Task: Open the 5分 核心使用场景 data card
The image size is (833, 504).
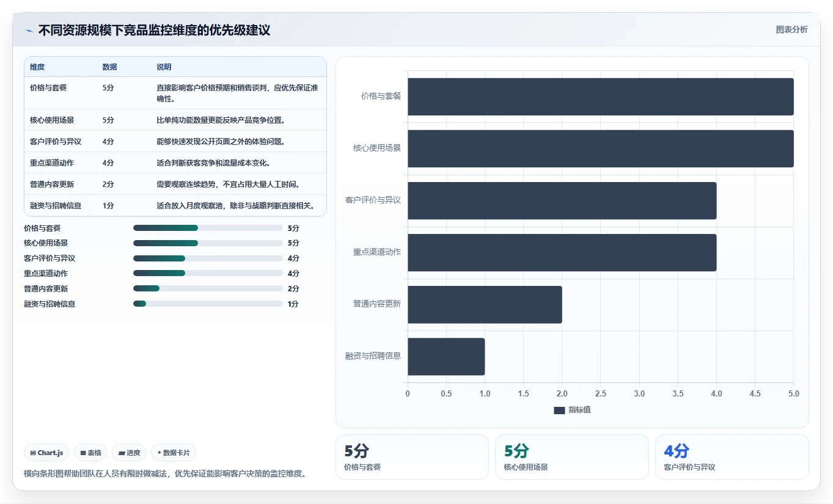Action: coord(571,457)
